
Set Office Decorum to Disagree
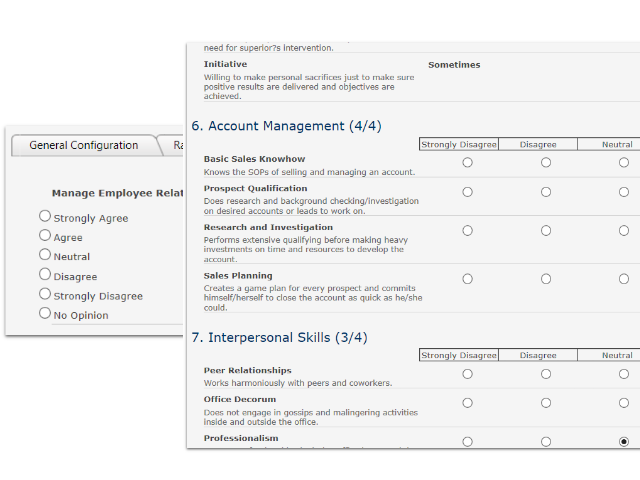[546, 403]
